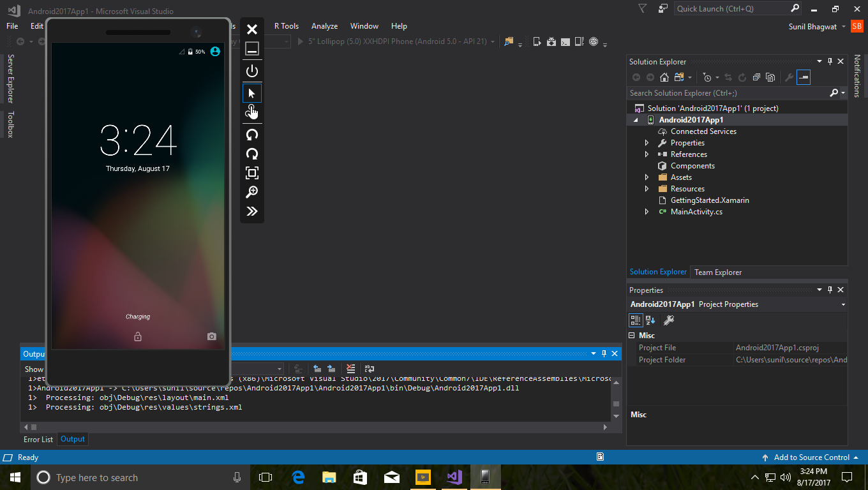The image size is (868, 490).
Task: Expand the Properties node in Solution Explorer
Action: 647,143
